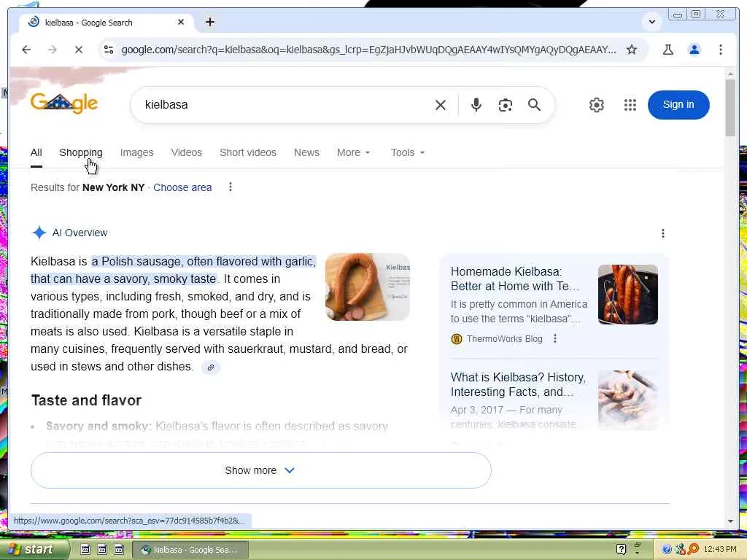This screenshot has height=560, width=747.
Task: Expand AI Overview with Show more
Action: coord(260,470)
